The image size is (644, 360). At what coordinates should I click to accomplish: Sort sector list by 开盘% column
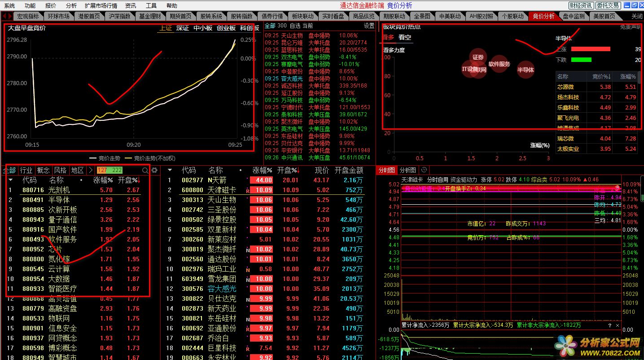129,180
